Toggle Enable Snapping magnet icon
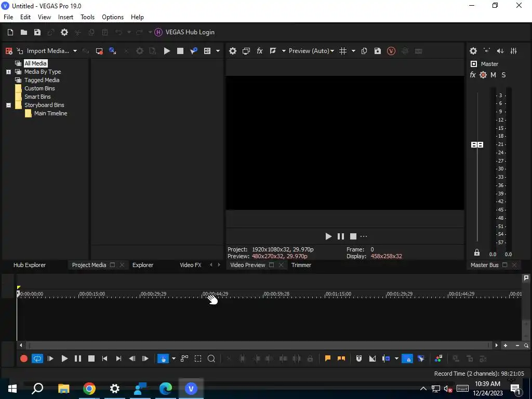This screenshot has width=532, height=399. pos(358,358)
